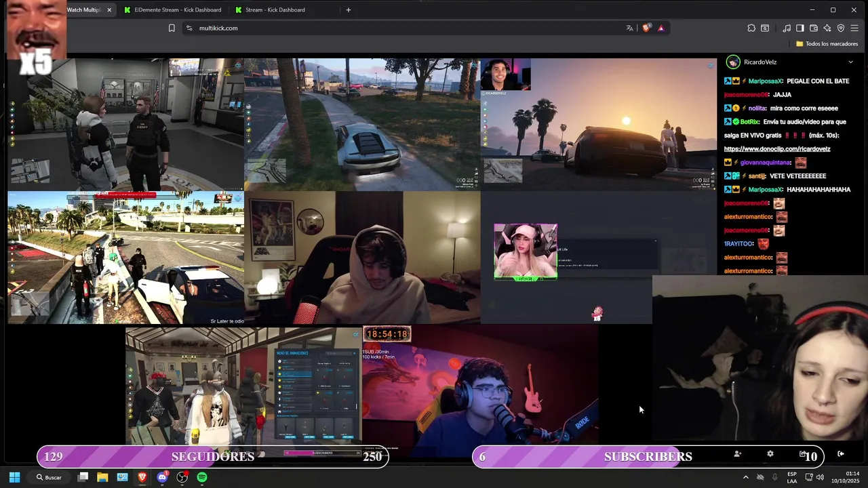Image resolution: width=868 pixels, height=488 pixels.
Task: Expand the RicardoVelz chat selector chevron
Action: (850, 62)
